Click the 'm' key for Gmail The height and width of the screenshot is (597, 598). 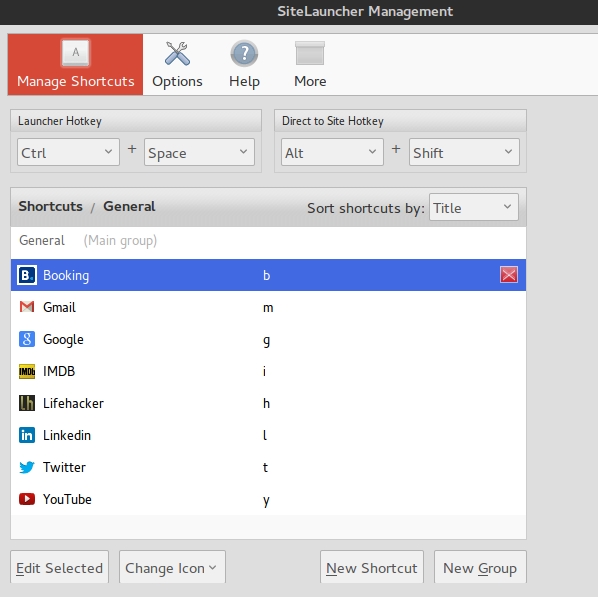[268, 307]
